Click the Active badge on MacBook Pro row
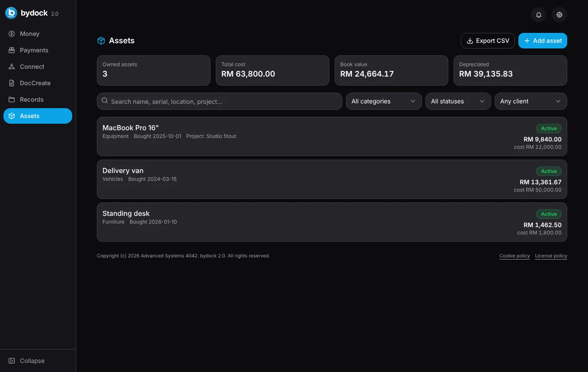The image size is (588, 372). pyautogui.click(x=549, y=128)
